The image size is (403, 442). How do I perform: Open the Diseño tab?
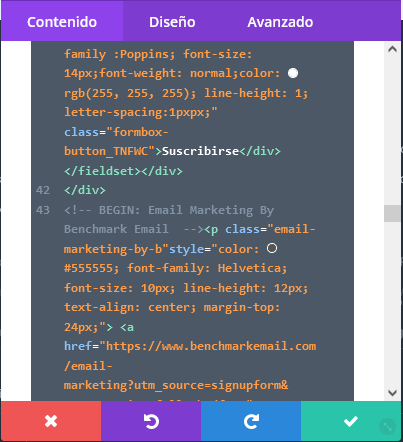172,22
